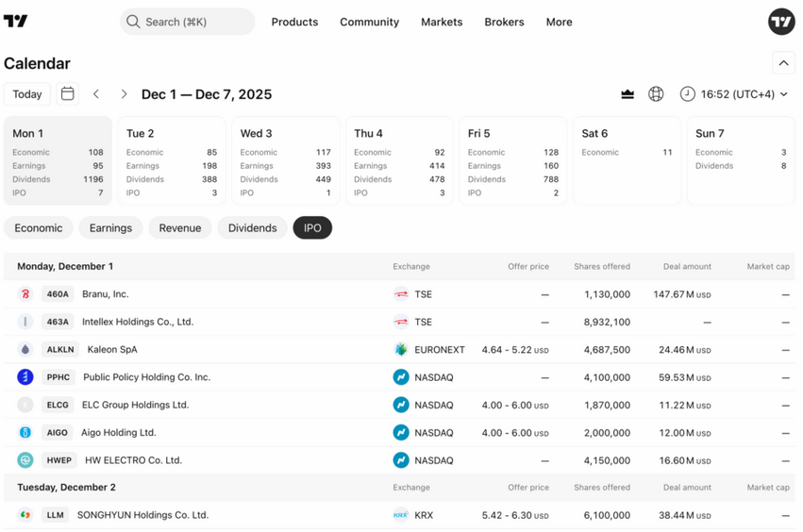This screenshot has height=532, width=803.
Task: Switch to the Dividends filter tab
Action: pyautogui.click(x=253, y=228)
